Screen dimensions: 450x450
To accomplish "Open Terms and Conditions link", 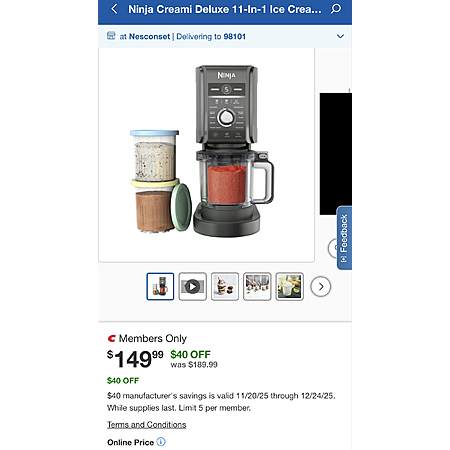I will pos(146,425).
